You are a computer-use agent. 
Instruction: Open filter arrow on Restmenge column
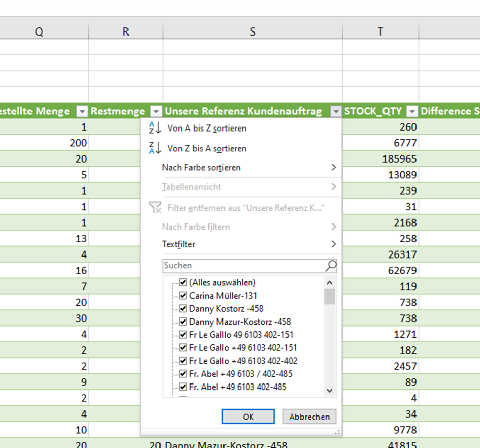click(x=156, y=111)
